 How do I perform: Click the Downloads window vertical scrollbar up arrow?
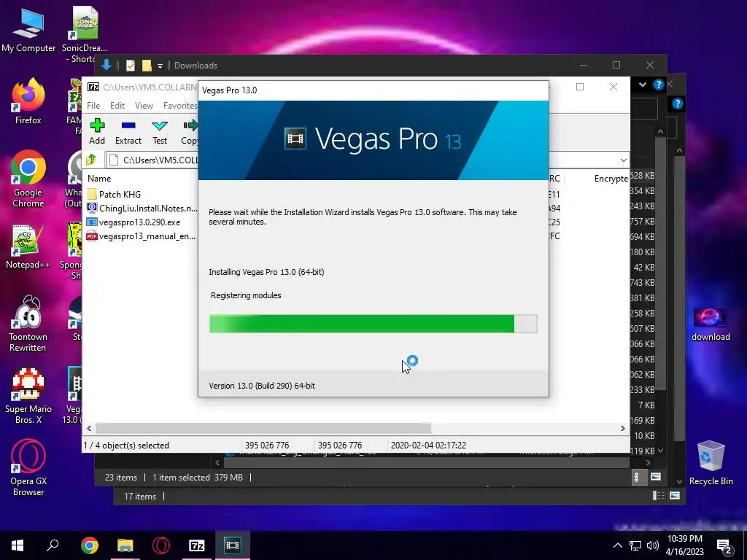(659, 131)
